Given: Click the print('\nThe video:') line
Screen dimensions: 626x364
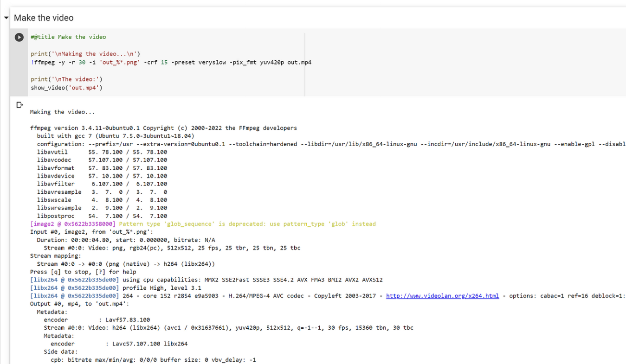Looking at the screenshot, I should (66, 79).
